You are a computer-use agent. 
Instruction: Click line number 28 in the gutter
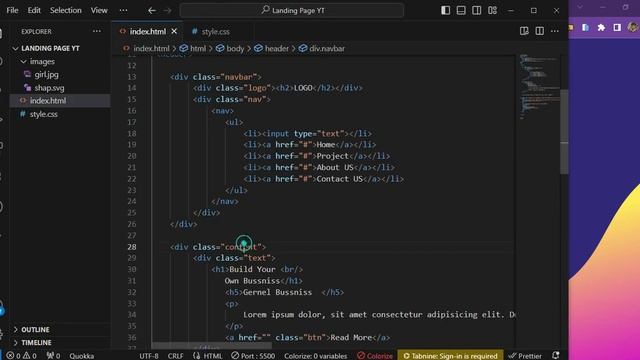click(x=131, y=247)
